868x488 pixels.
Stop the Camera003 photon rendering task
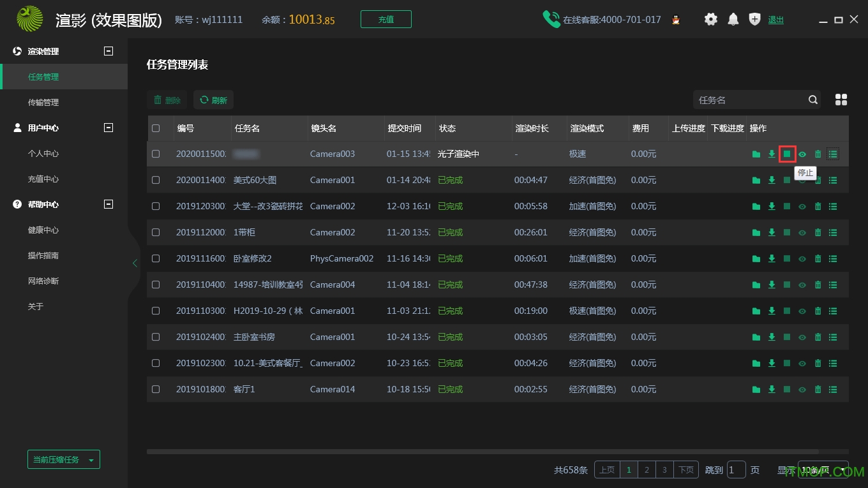787,154
